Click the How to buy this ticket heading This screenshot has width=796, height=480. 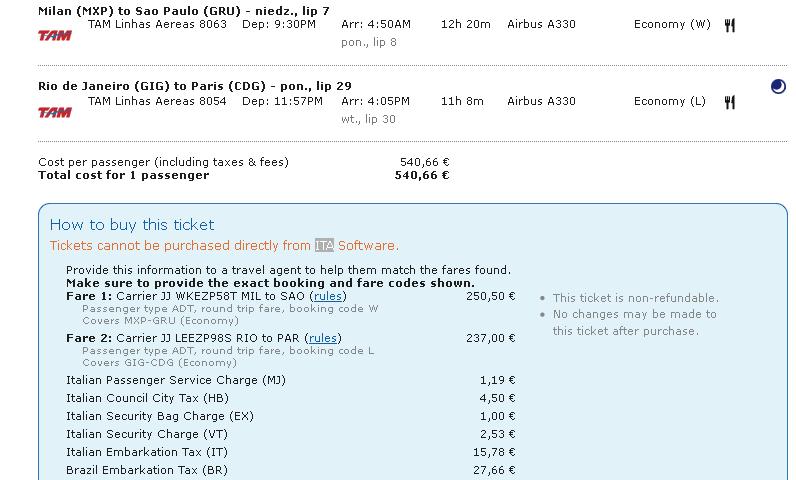point(132,225)
